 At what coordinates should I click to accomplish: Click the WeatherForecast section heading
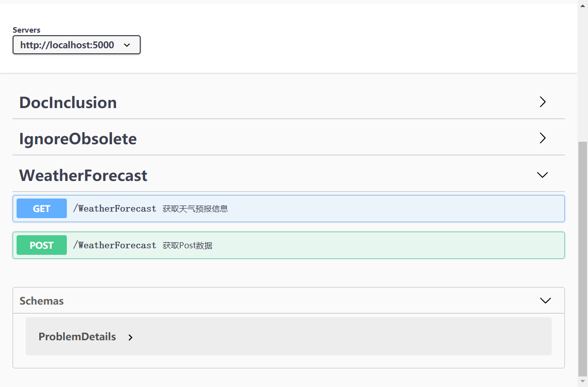83,175
